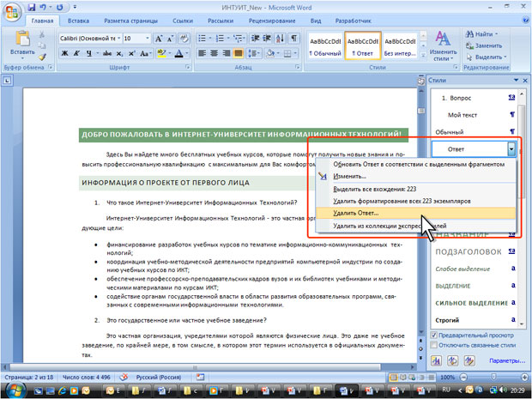This screenshot has width=532, height=399.
Task: Click the tab selector at ruler corner
Action: (x=7, y=81)
